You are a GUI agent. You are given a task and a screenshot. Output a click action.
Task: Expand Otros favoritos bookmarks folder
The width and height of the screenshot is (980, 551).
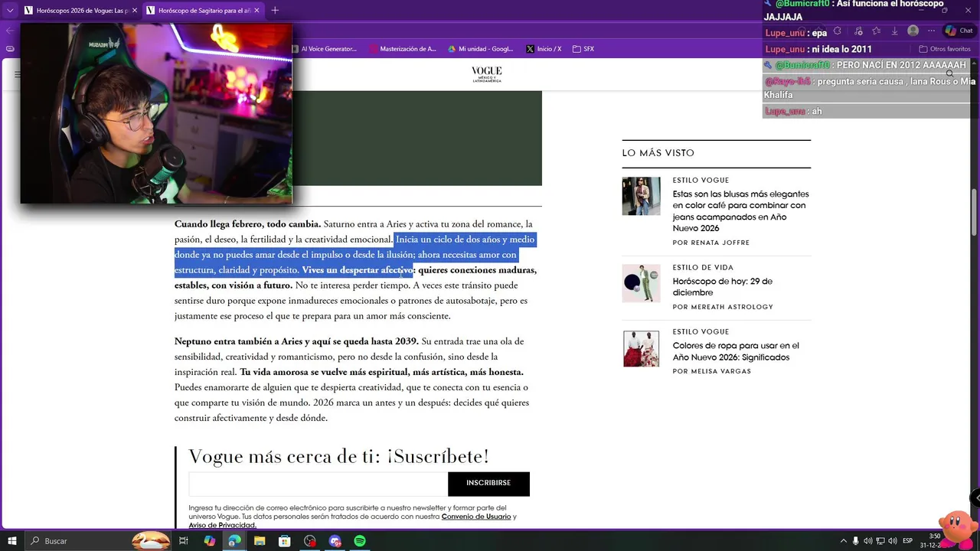(945, 49)
